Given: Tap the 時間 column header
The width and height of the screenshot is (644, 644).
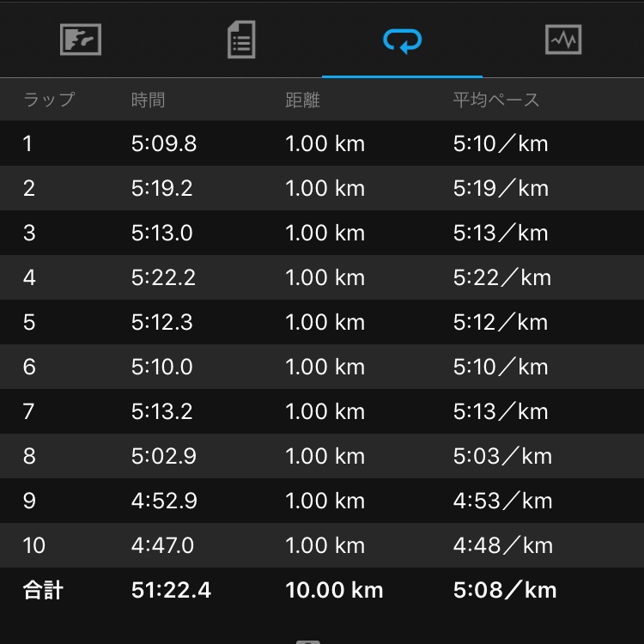Looking at the screenshot, I should pyautogui.click(x=148, y=100).
